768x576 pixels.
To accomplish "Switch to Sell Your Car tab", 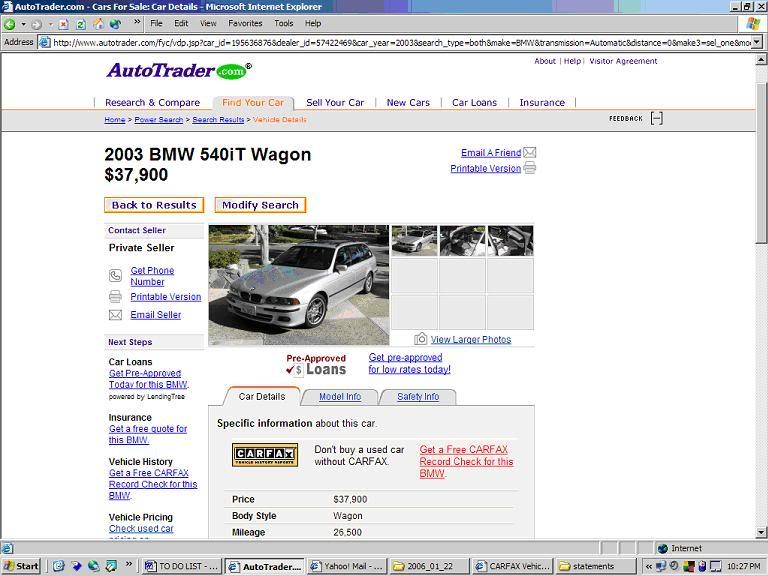I will pos(335,103).
